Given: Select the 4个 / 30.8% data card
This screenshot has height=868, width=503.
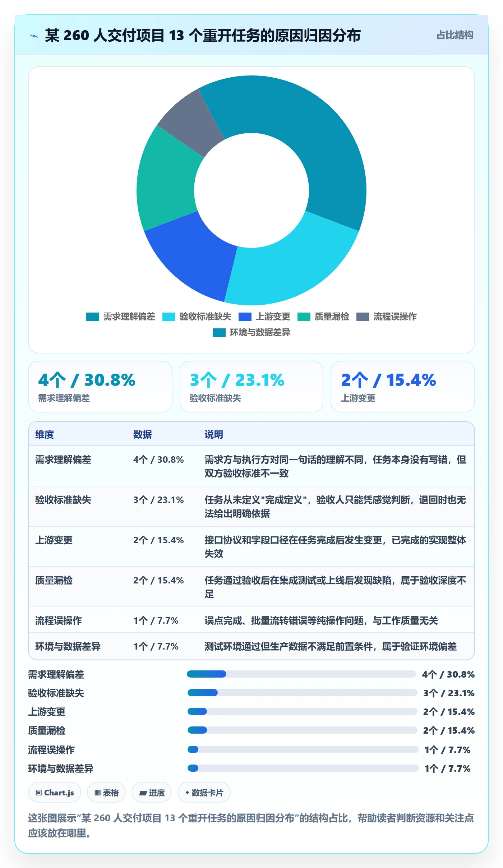Looking at the screenshot, I should tap(100, 387).
